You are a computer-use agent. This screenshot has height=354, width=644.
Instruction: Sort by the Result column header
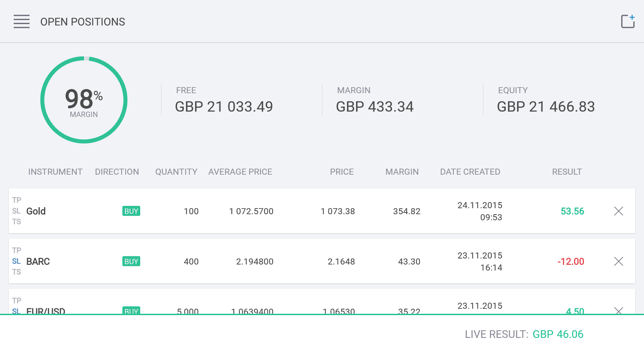pos(566,172)
